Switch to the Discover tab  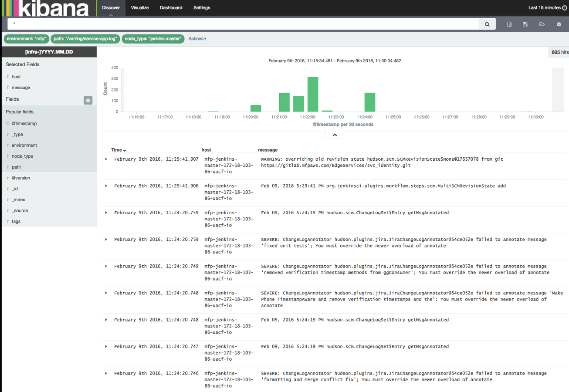click(x=111, y=8)
